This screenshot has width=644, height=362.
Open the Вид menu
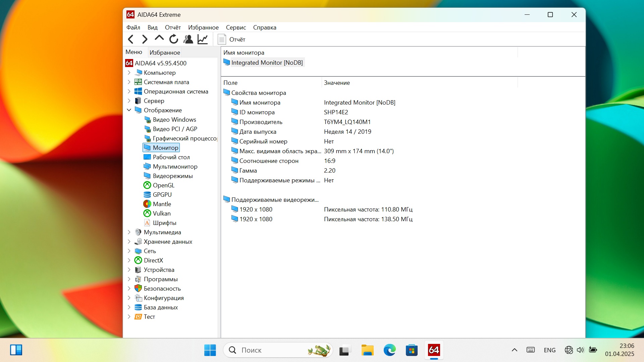(x=153, y=27)
